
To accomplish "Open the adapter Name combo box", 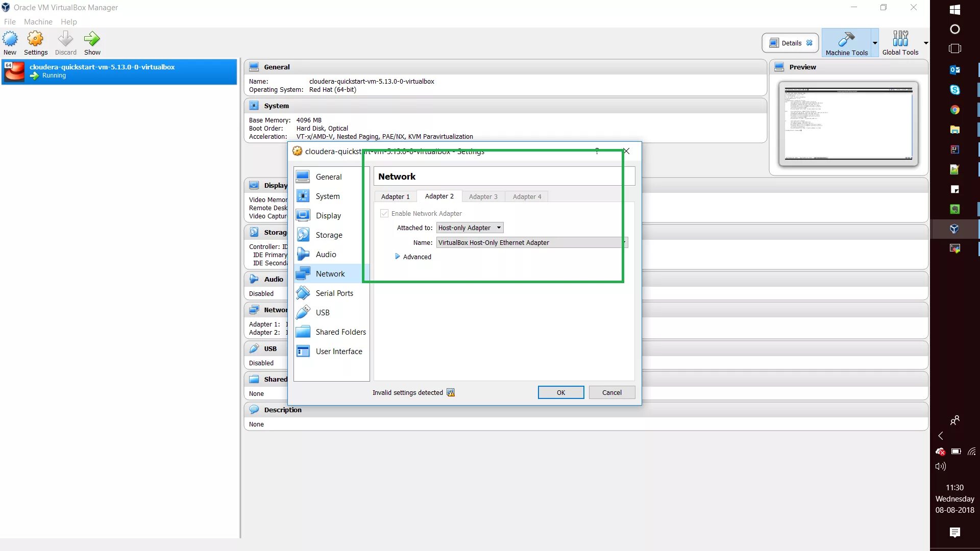I will [x=532, y=242].
